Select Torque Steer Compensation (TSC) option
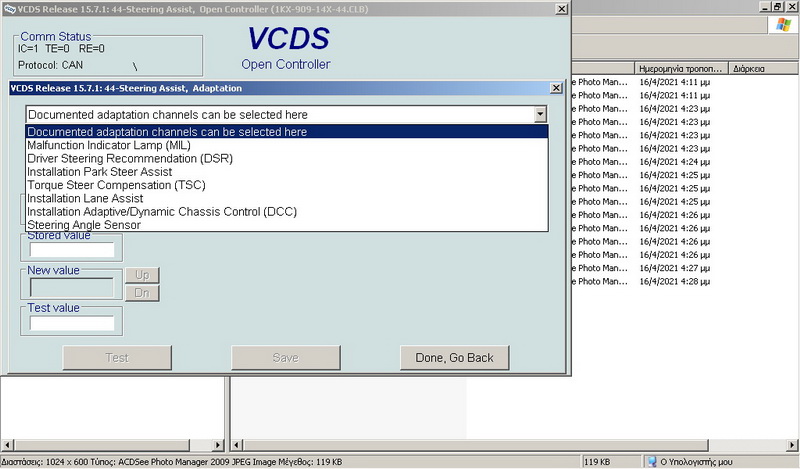Screen dimensions: 800x469 pyautogui.click(x=287, y=185)
